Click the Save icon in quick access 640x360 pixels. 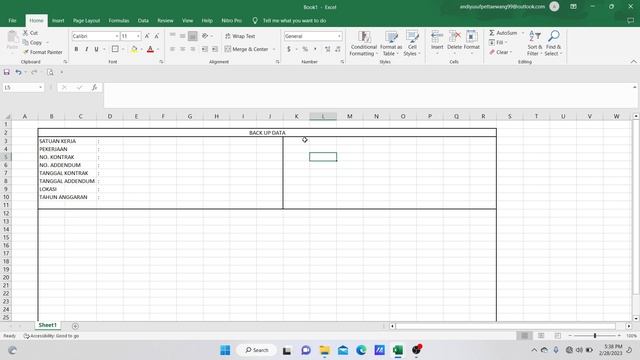click(x=7, y=72)
